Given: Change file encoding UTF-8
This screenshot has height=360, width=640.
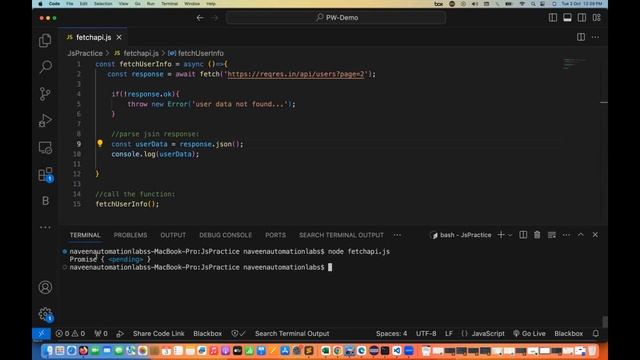Looking at the screenshot, I should tap(426, 333).
